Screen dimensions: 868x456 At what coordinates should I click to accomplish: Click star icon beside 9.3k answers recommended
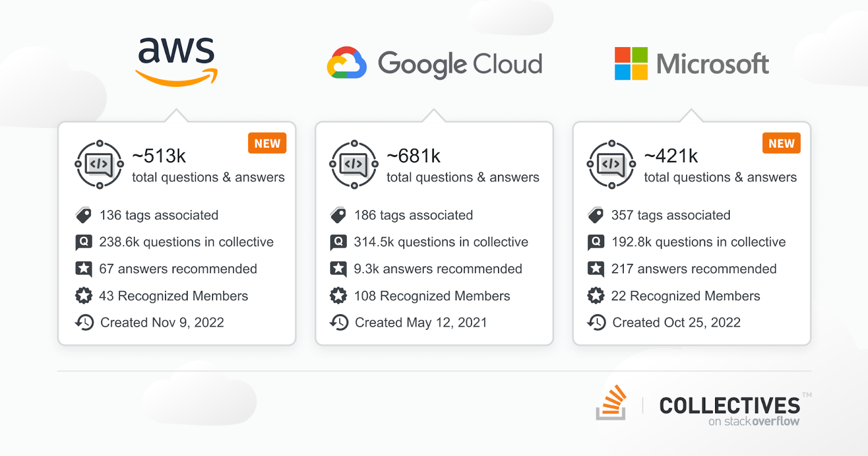point(338,269)
